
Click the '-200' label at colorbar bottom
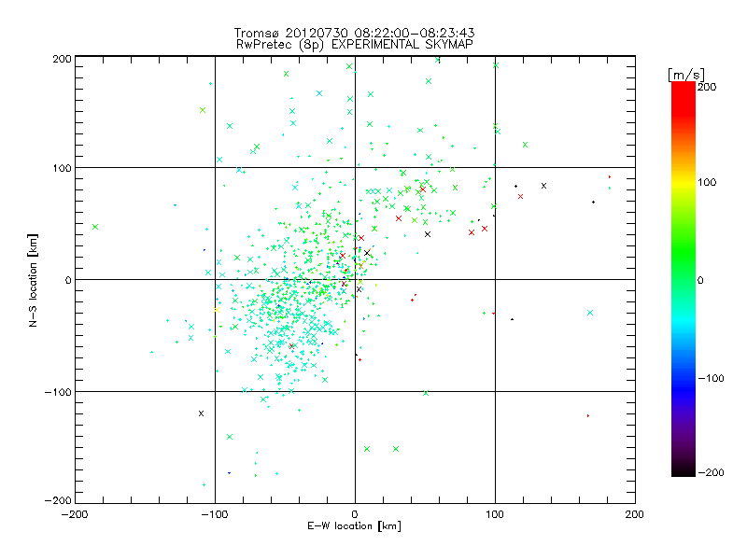711,472
